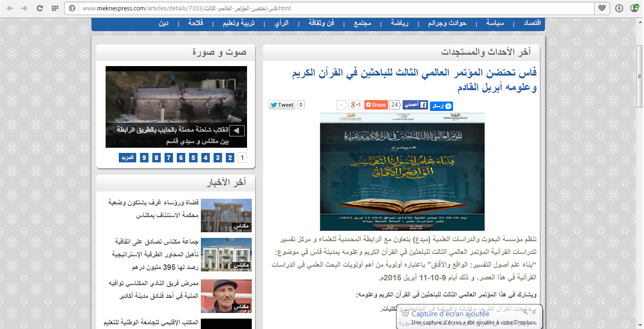Viewport: 644px width, 329px height.
Task: Click the scrollbar down arrow
Action: pyautogui.click(x=640, y=325)
